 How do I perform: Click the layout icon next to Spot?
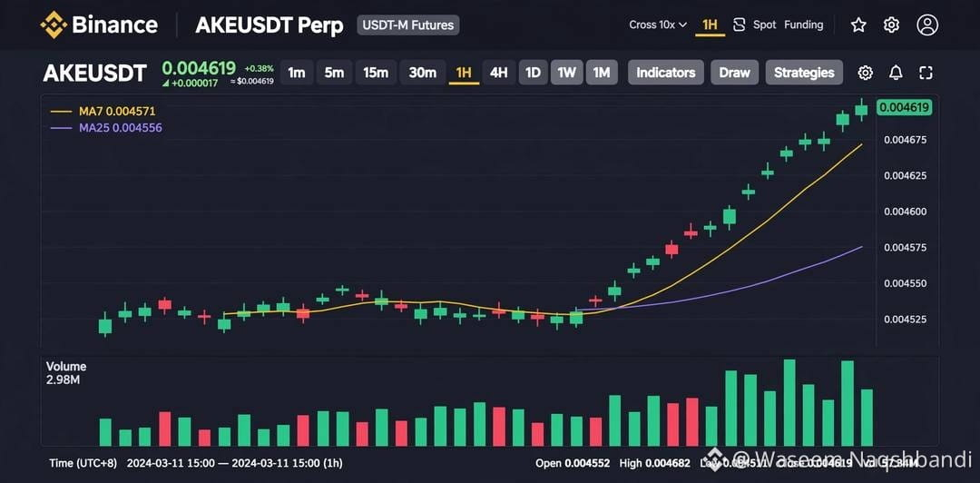[740, 25]
